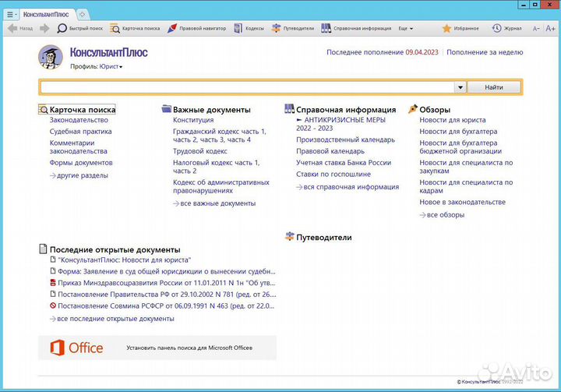Click the КонсультантПлюс professor logo
Screen dimensions: 561x392
51,57
